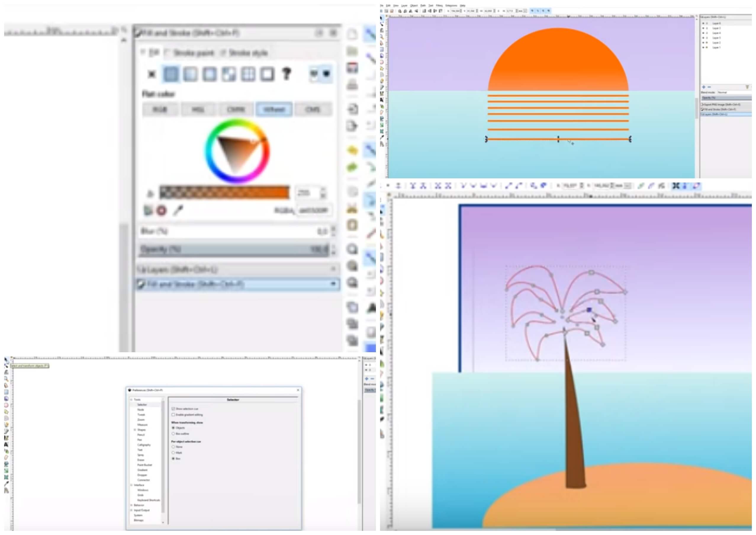This screenshot has height=535, width=756.
Task: Select the Star tool in the sunset window toolbox
Action: point(382,68)
